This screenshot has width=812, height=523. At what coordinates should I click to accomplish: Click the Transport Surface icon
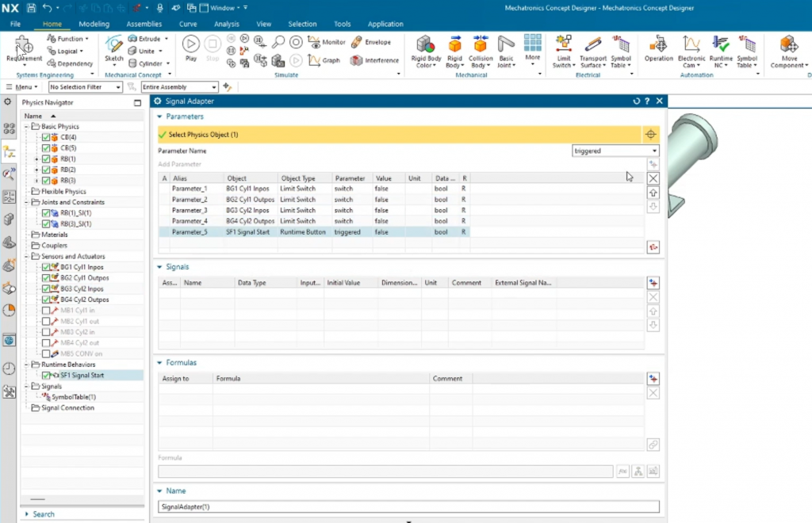point(592,46)
